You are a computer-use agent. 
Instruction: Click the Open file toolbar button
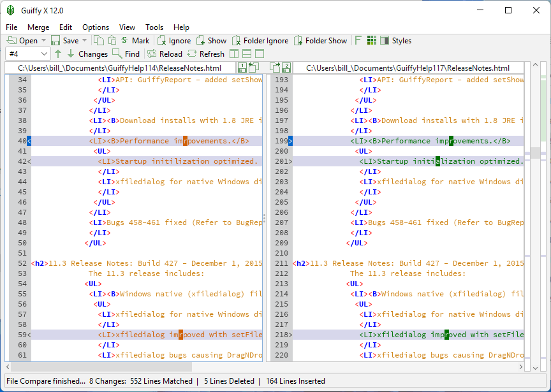pyautogui.click(x=22, y=41)
